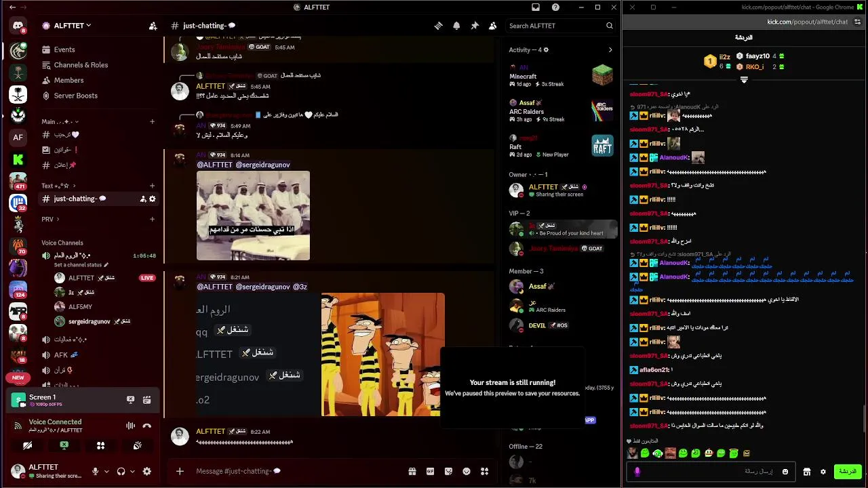Screen dimensions: 868x488
Task: Edit just-chatting channel settings gear
Action: click(153, 199)
